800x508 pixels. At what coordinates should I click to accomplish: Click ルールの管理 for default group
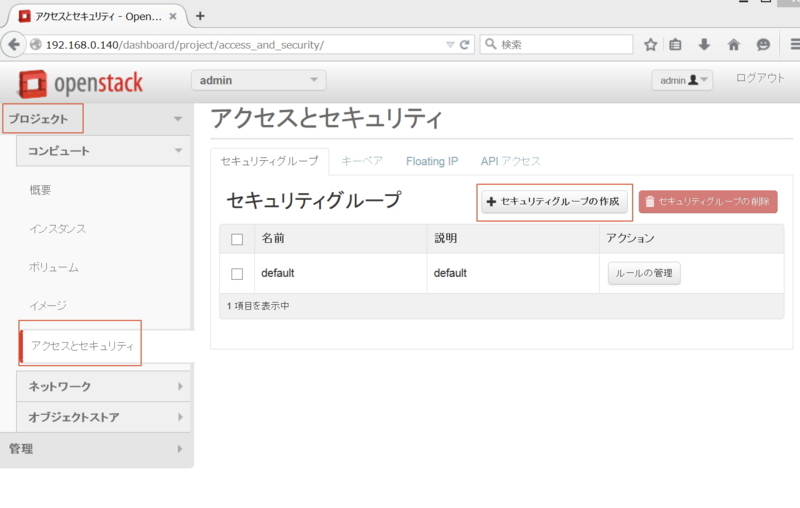pyautogui.click(x=644, y=273)
